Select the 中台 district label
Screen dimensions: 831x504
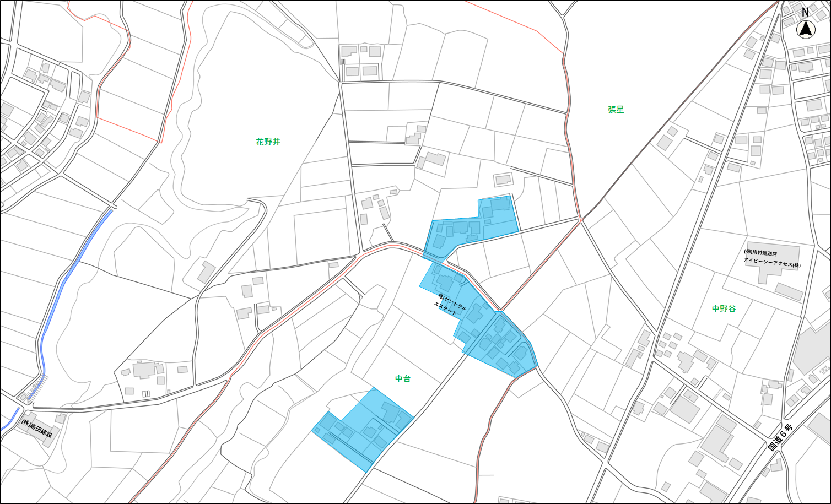tap(403, 378)
